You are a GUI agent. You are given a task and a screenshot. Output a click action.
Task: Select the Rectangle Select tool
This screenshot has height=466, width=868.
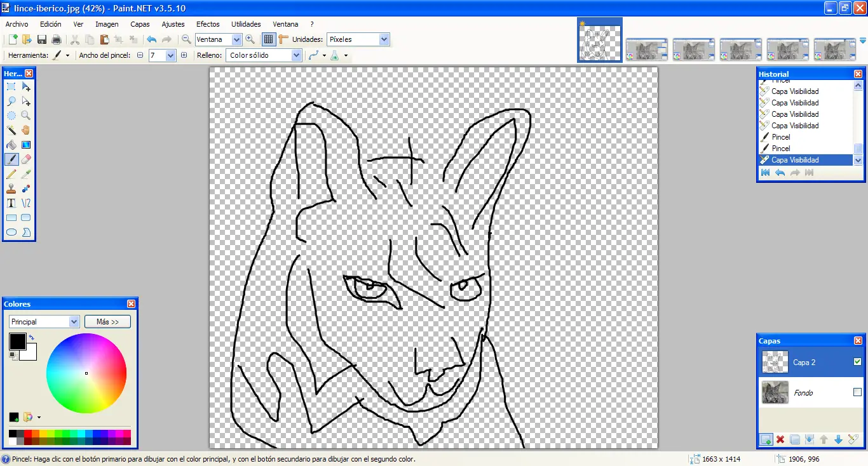[11, 87]
